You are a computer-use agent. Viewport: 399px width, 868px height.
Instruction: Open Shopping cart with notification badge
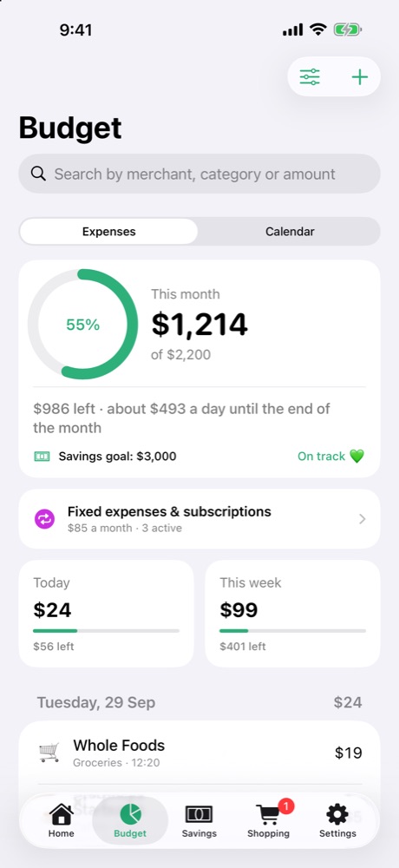(269, 821)
